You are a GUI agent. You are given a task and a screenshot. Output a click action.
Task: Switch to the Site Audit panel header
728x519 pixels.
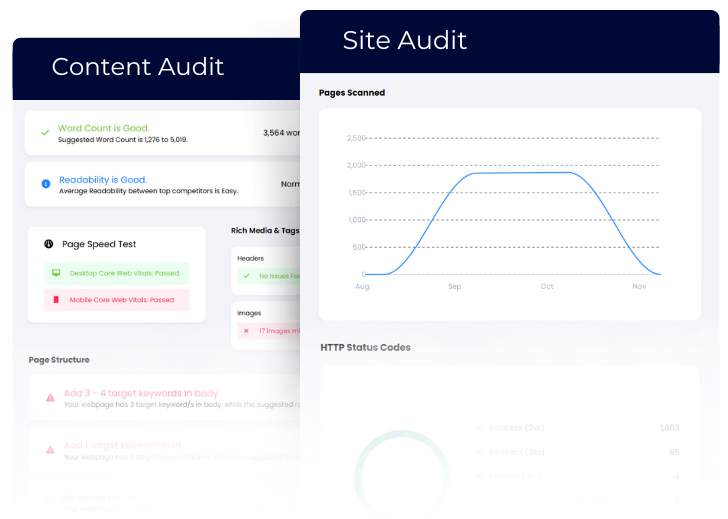click(405, 40)
